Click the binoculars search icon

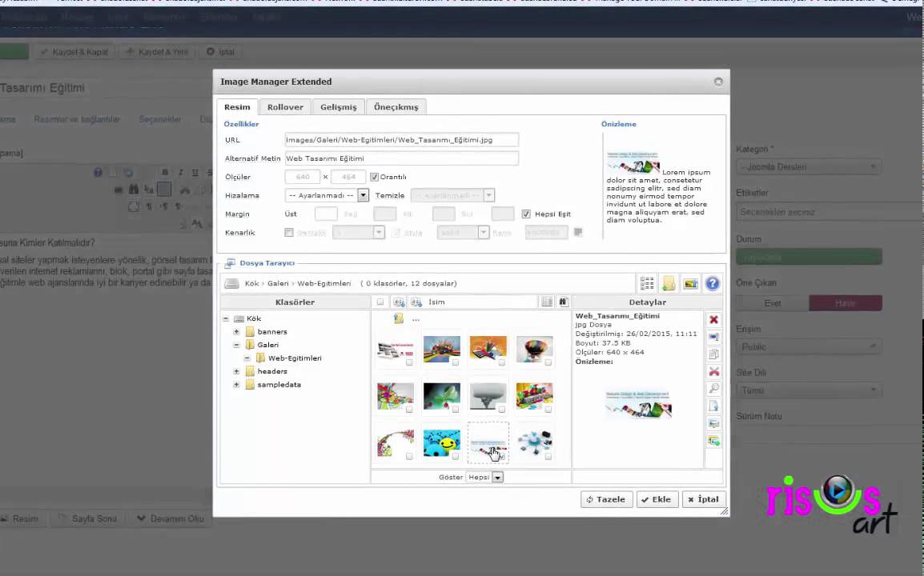point(564,302)
